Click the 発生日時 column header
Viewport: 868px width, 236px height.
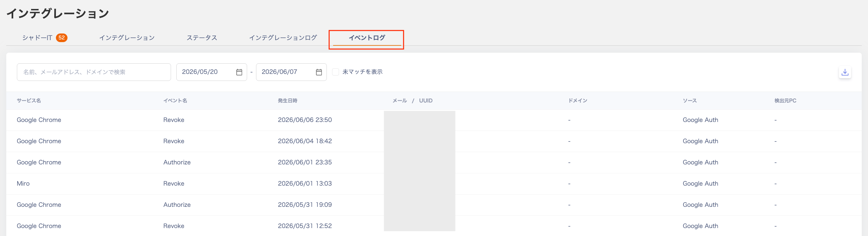pyautogui.click(x=287, y=101)
